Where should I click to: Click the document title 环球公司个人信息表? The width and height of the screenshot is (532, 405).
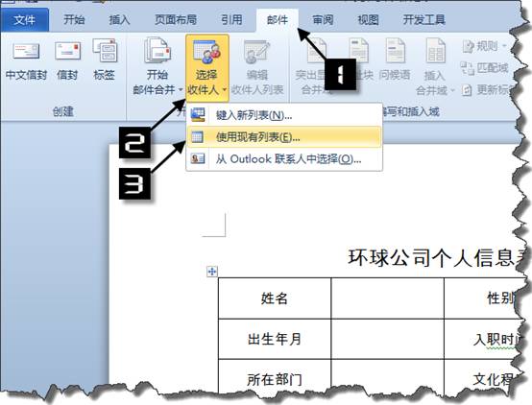click(x=438, y=258)
